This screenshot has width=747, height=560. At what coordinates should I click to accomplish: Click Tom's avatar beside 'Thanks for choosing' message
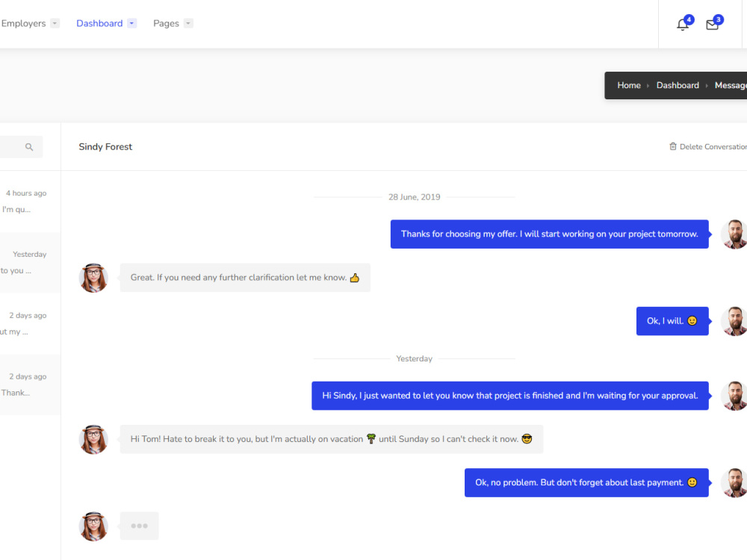pos(734,234)
